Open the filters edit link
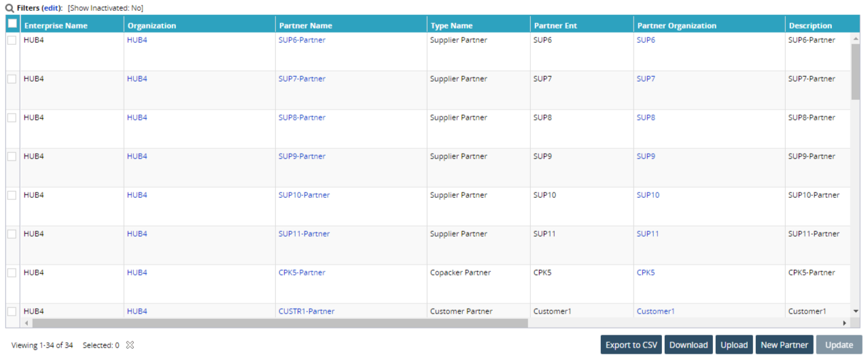This screenshot has width=868, height=357. [x=51, y=8]
